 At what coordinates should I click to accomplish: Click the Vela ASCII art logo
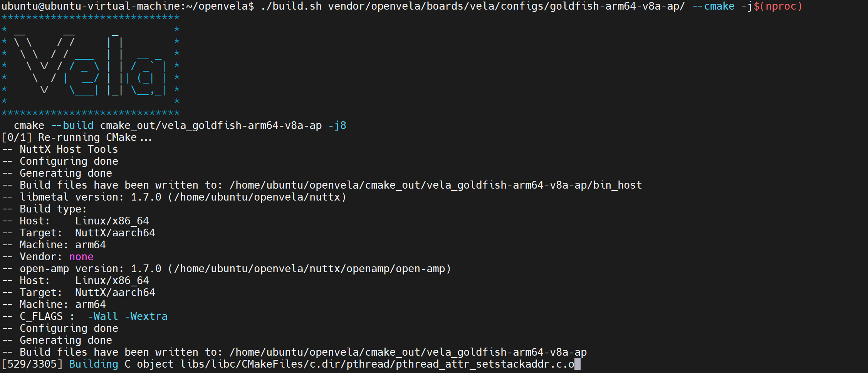[91, 65]
